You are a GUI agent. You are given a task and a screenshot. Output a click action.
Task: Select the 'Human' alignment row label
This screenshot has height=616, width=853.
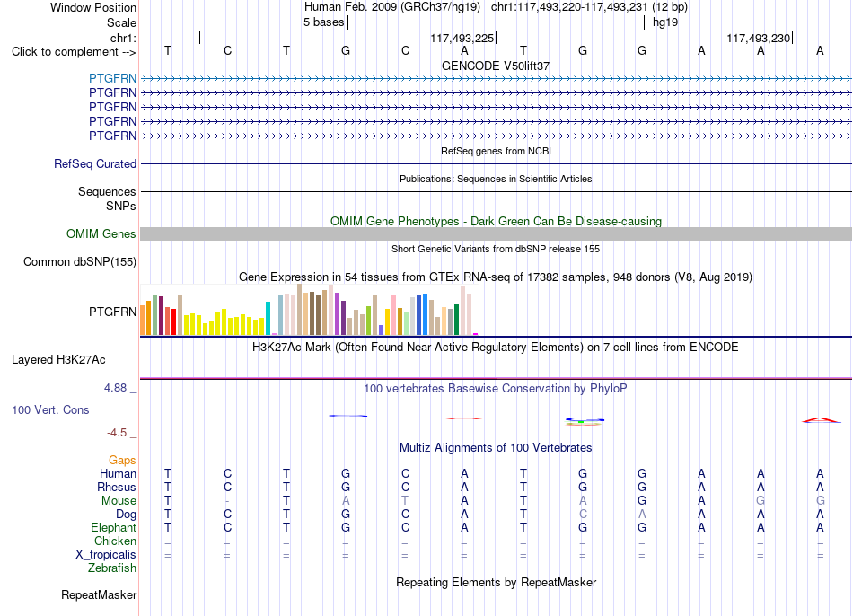pyautogui.click(x=118, y=473)
